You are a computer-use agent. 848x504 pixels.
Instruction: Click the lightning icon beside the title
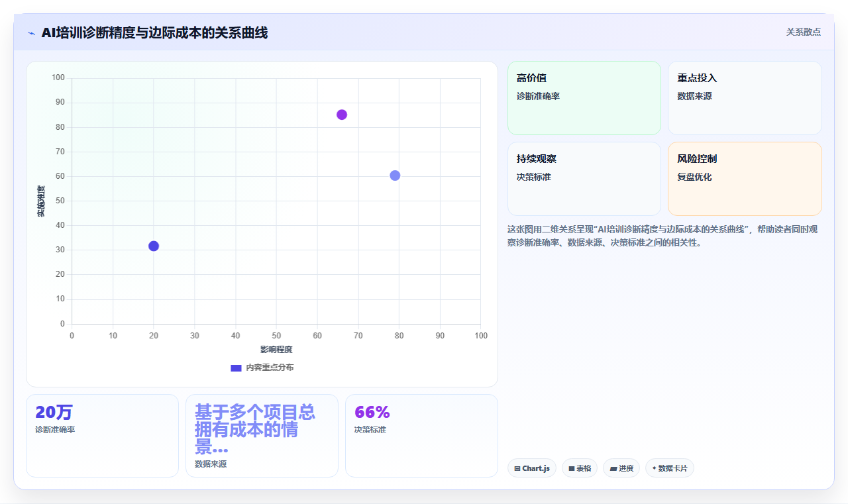point(31,33)
